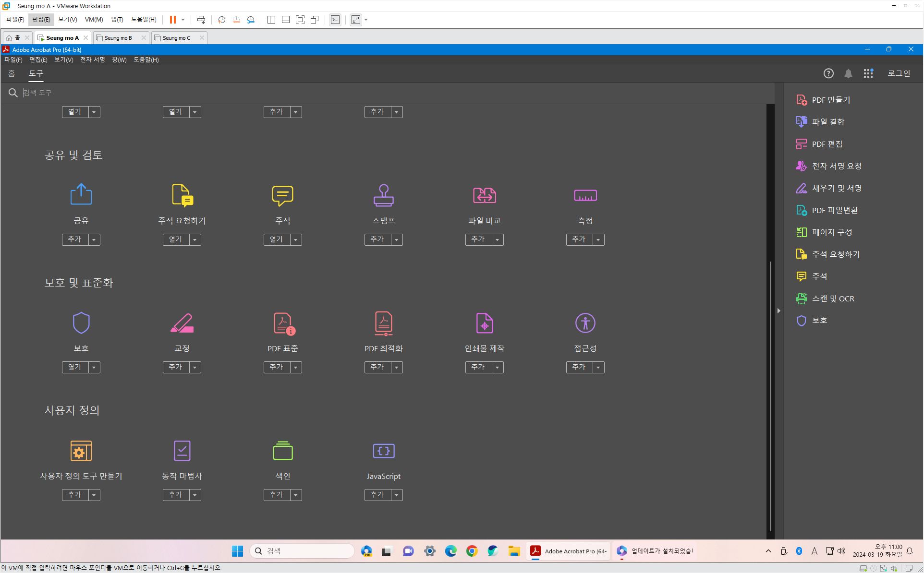The image size is (924, 573).
Task: Collapse the right tools pane arrow
Action: (x=778, y=311)
